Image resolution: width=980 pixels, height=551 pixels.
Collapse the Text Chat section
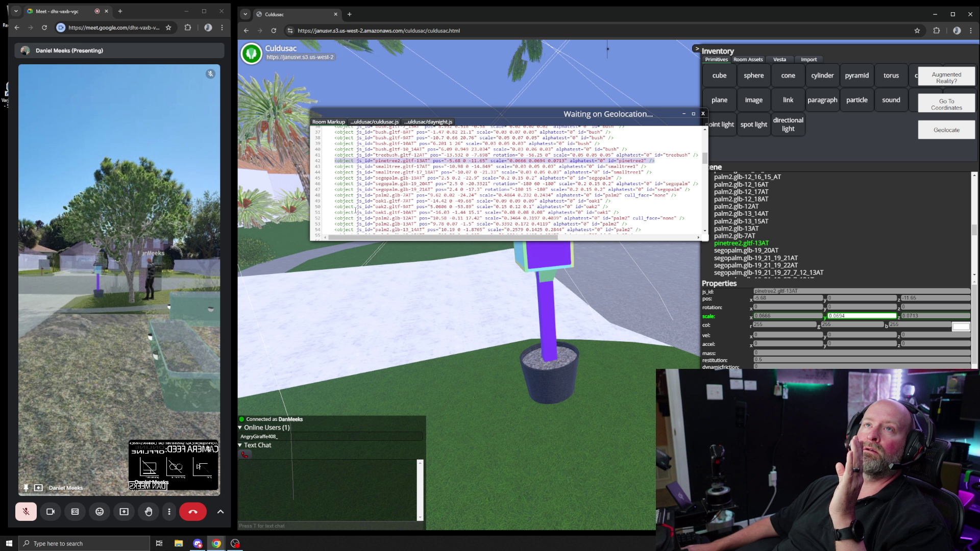click(240, 445)
